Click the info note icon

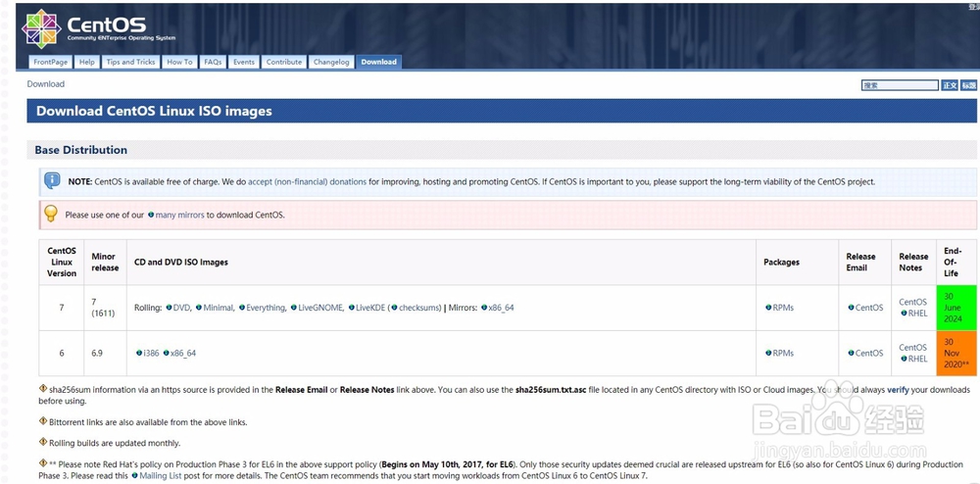(53, 181)
